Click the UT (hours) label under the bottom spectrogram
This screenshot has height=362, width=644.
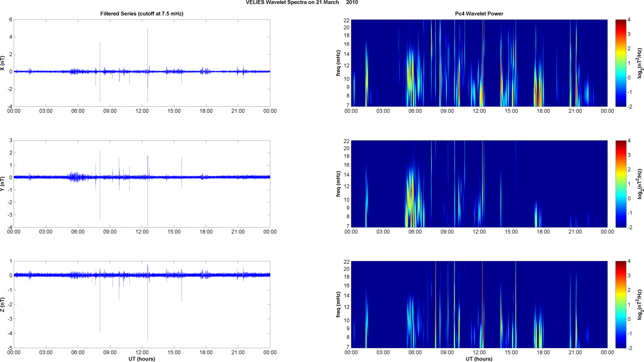(x=479, y=359)
